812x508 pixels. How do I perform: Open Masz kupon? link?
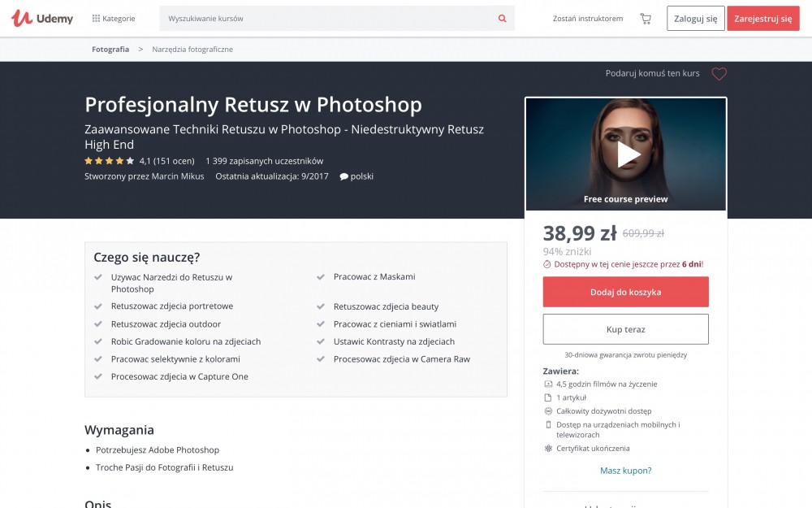[x=625, y=471]
